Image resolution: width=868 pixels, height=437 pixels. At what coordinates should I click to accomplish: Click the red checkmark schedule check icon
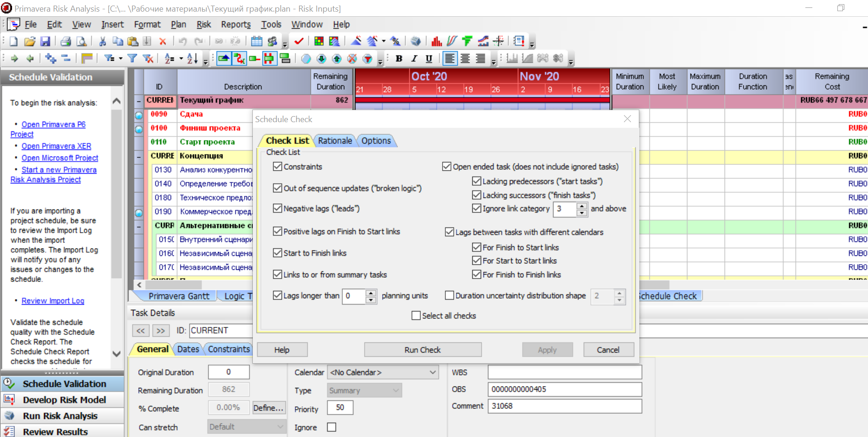(x=299, y=41)
